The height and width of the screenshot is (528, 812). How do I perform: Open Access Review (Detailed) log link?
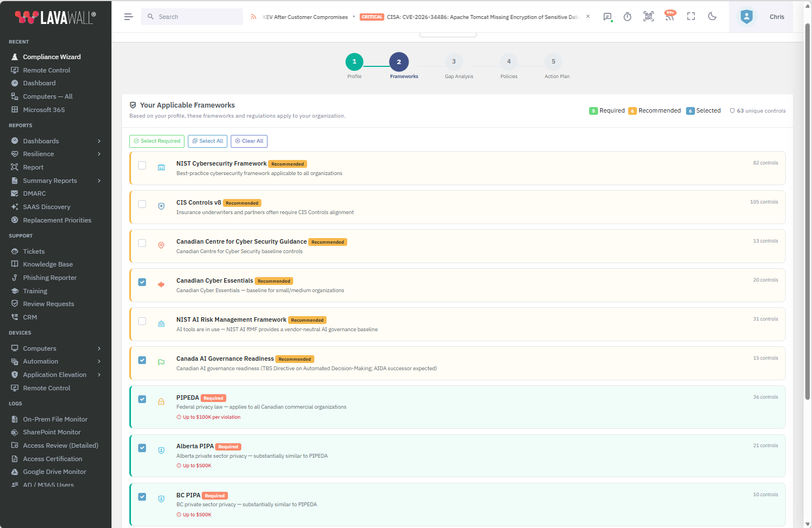coord(60,445)
